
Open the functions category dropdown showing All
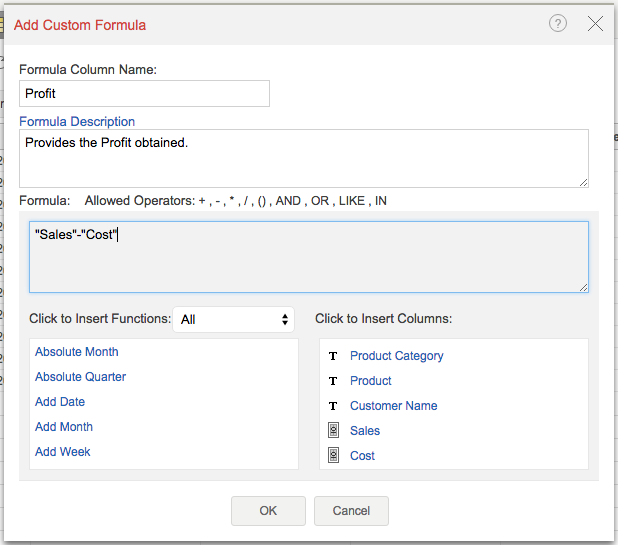tap(234, 320)
